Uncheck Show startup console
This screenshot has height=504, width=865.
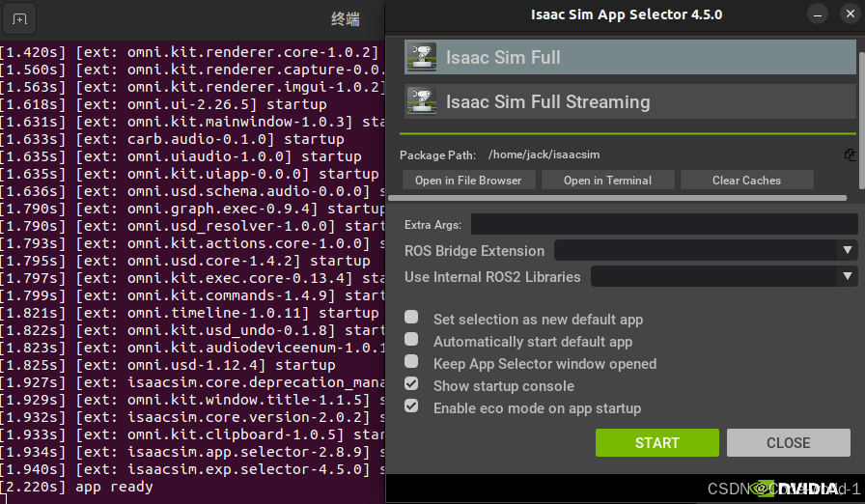(x=411, y=383)
